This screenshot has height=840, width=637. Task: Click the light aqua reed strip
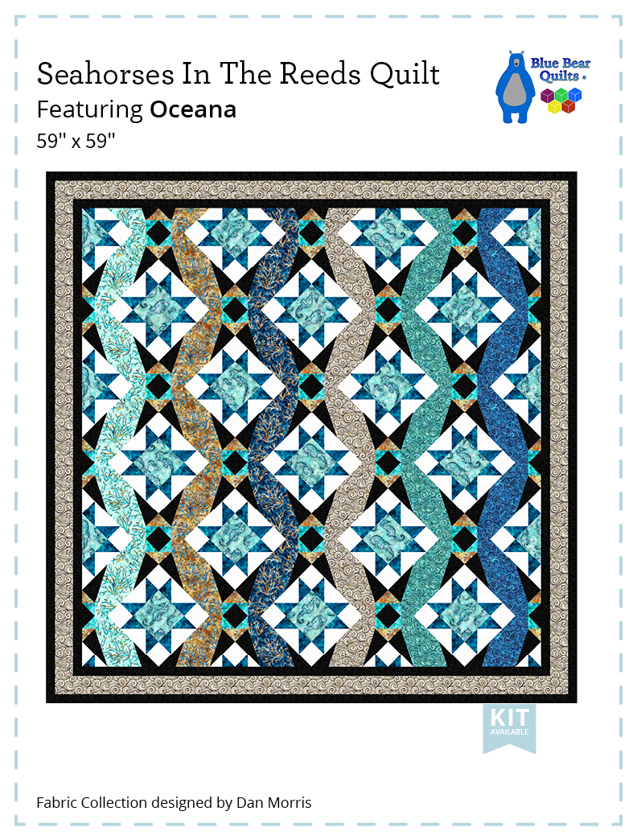pos(116,438)
